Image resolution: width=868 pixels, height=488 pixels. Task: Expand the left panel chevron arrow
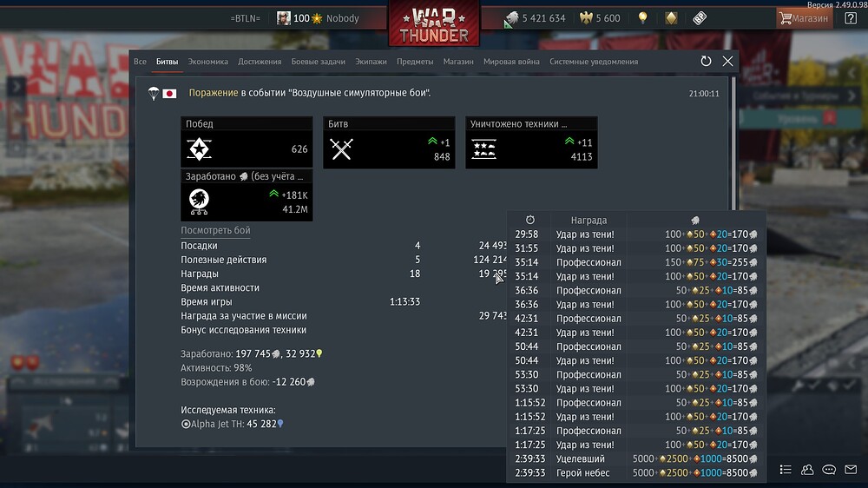pos(16,87)
